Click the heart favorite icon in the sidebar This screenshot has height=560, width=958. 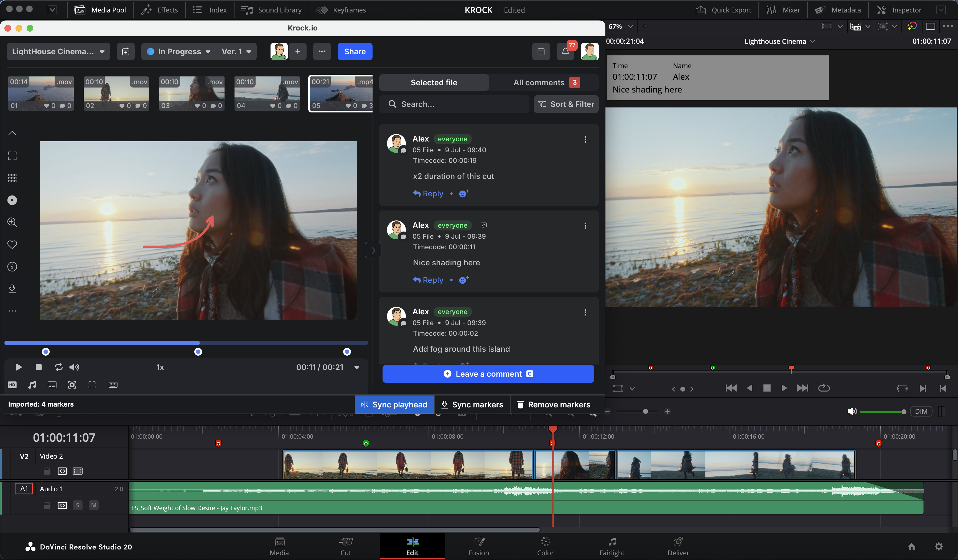pos(12,245)
